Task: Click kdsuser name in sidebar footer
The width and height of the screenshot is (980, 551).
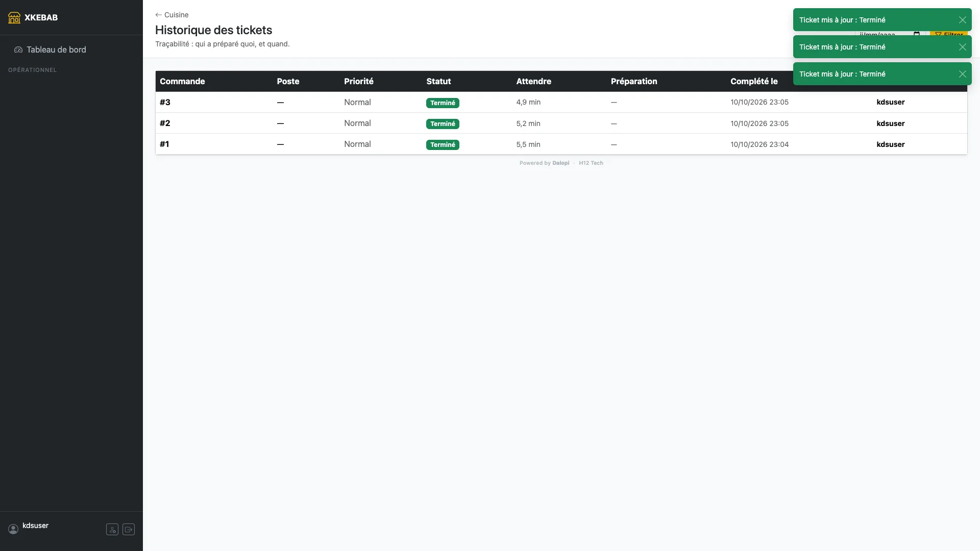Action: [x=35, y=525]
